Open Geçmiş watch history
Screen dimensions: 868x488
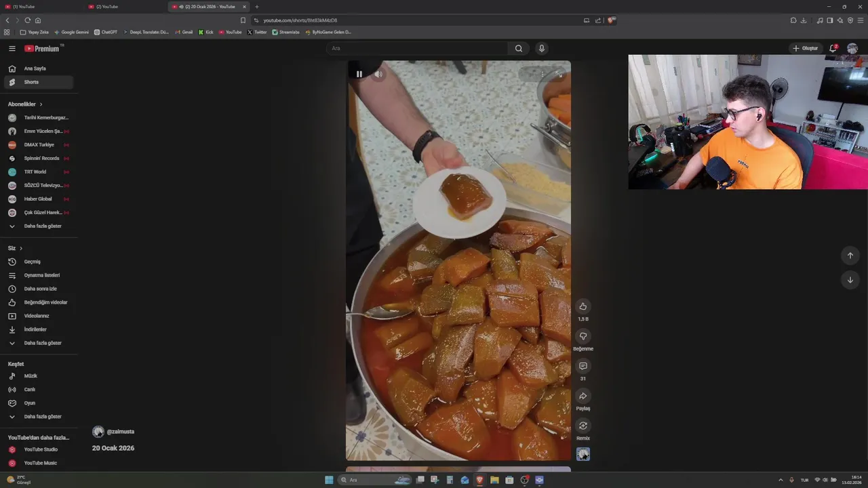tap(39, 262)
